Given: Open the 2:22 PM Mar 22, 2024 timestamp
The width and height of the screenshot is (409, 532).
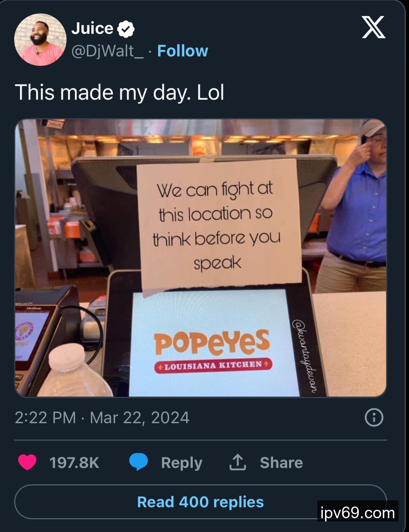Looking at the screenshot, I should [102, 418].
